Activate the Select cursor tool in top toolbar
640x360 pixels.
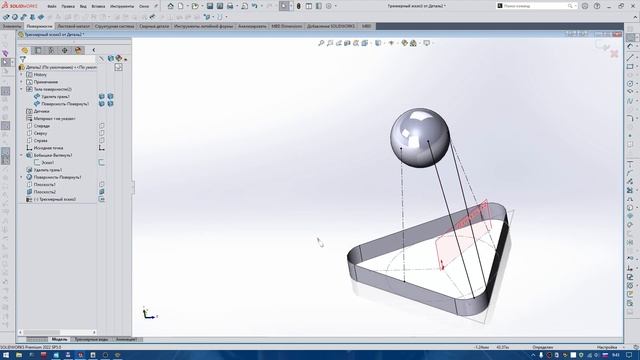click(x=284, y=6)
